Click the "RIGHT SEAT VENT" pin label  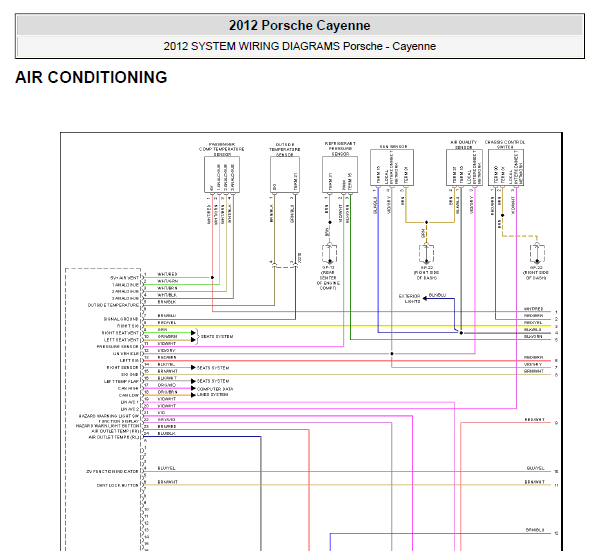[x=120, y=333]
